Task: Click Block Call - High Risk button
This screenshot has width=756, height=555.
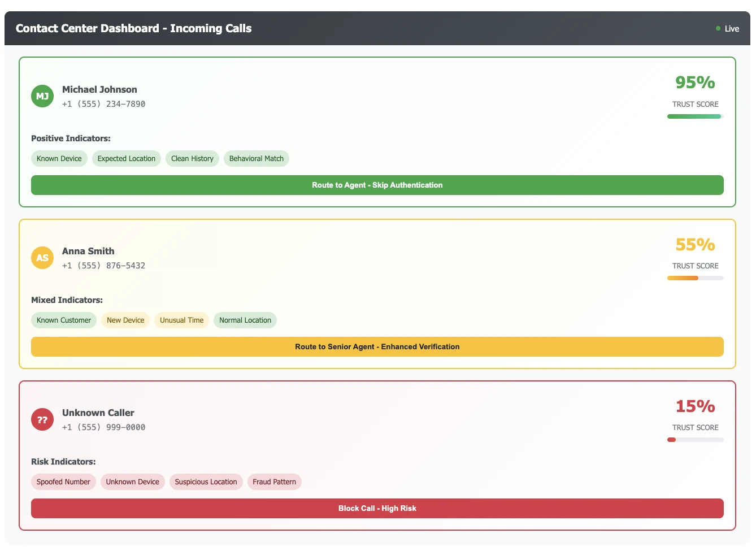Action: (x=377, y=508)
